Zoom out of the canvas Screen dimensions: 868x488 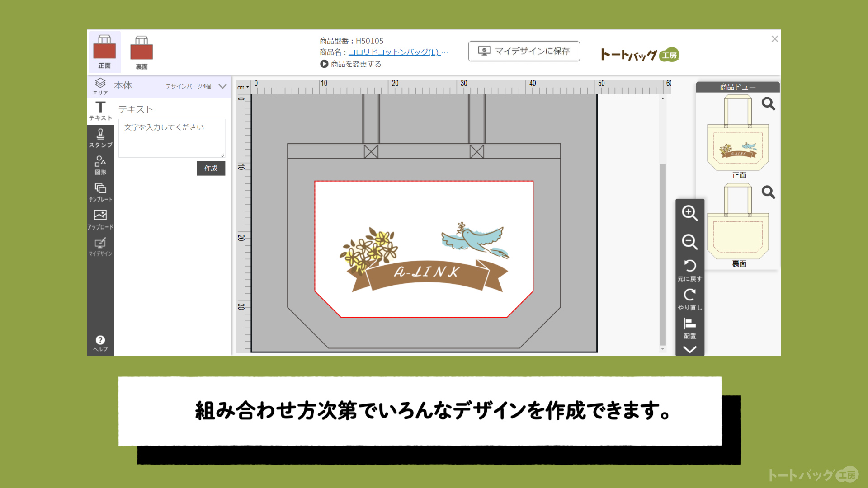coord(690,242)
